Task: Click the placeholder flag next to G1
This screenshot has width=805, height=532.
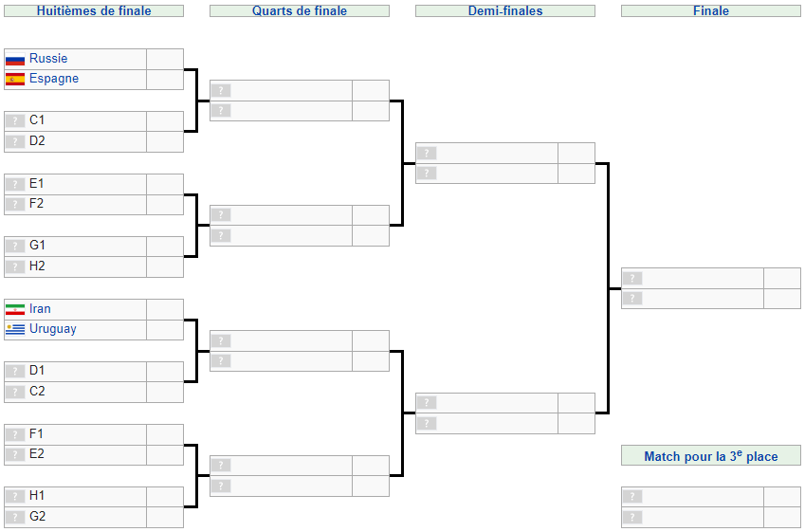Action: [x=15, y=247]
